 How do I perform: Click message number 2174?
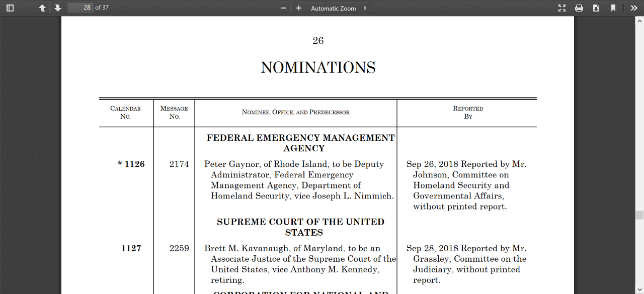click(x=179, y=164)
